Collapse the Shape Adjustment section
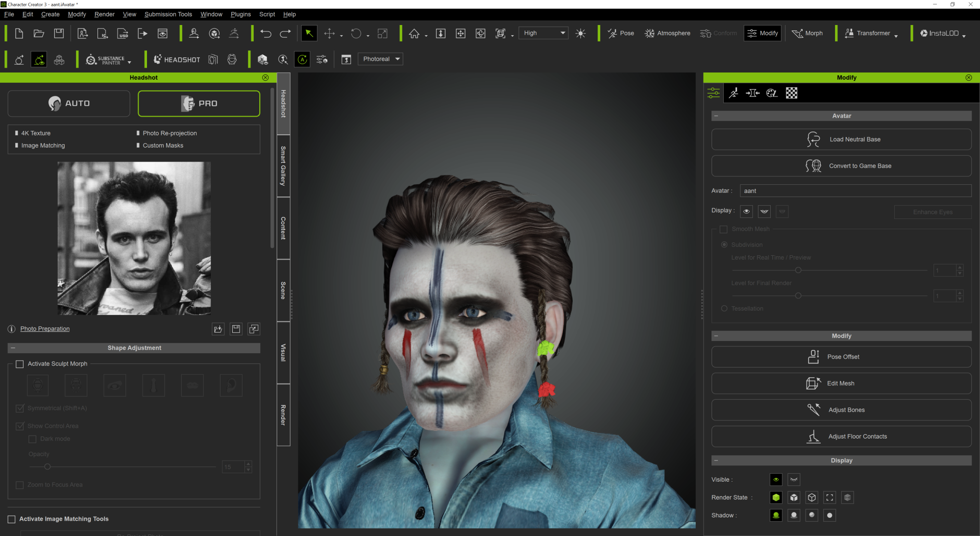Screen dimensions: 980x536 point(13,348)
